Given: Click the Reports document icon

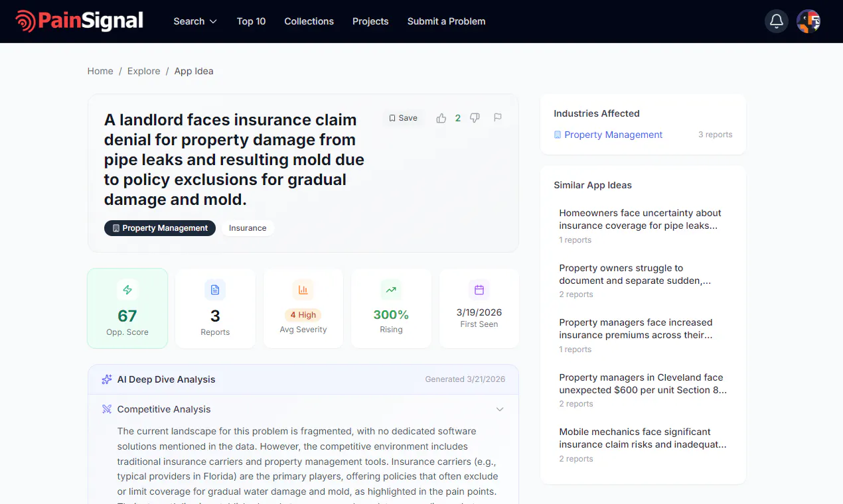Looking at the screenshot, I should (x=215, y=290).
